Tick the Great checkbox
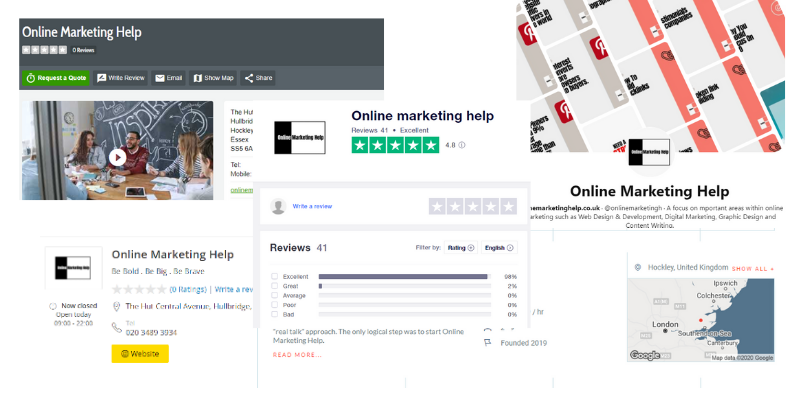The image size is (800, 400). pyautogui.click(x=274, y=286)
